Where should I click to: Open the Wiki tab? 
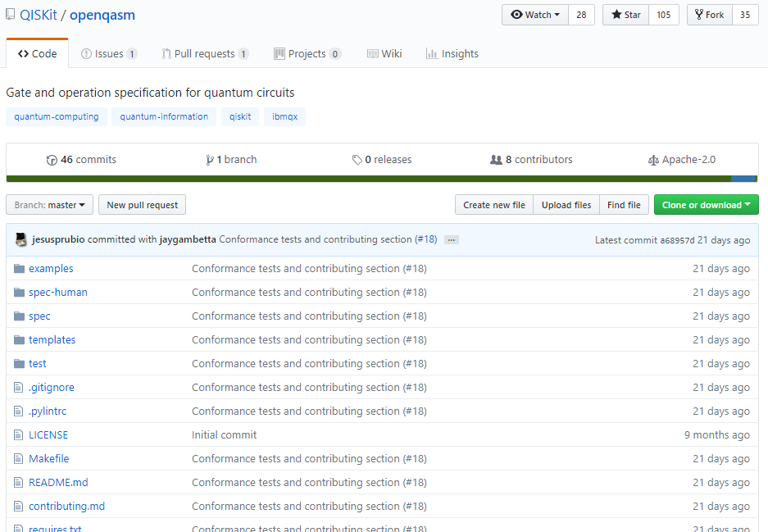[384, 54]
